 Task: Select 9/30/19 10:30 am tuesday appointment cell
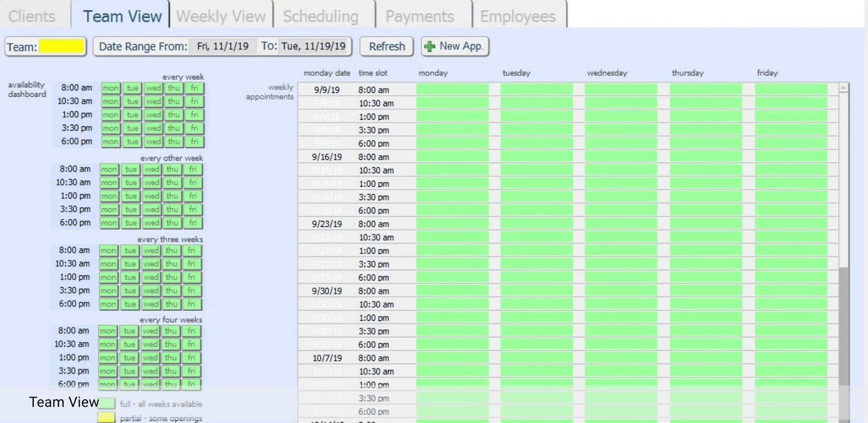click(x=537, y=304)
